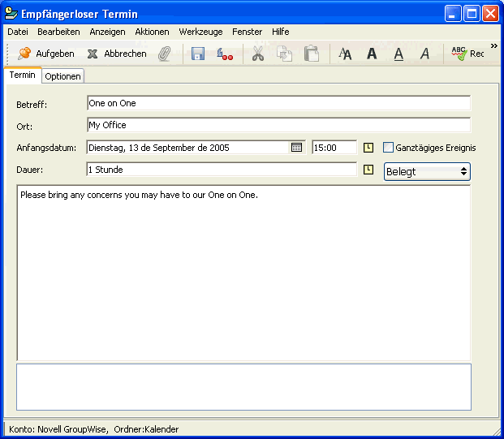Screen dimensions: 504x439
Task: Toggle italic text formatting
Action: pyautogui.click(x=424, y=54)
